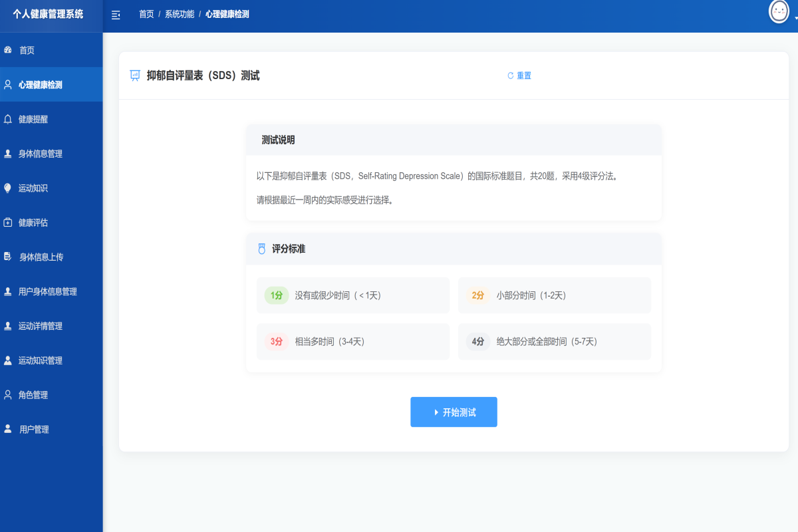Image resolution: width=798 pixels, height=532 pixels.
Task: Click the 身体信息管理 user icon
Action: (8, 154)
